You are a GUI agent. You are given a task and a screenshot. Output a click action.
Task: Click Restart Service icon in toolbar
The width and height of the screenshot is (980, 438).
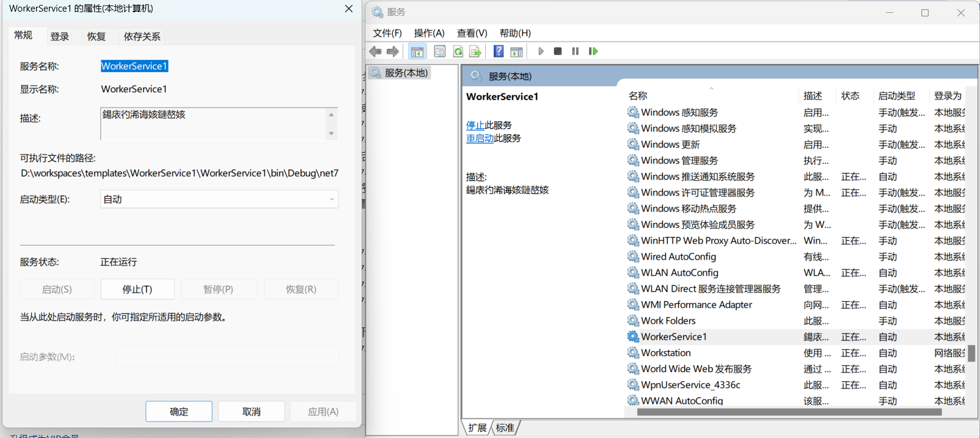[x=593, y=51]
